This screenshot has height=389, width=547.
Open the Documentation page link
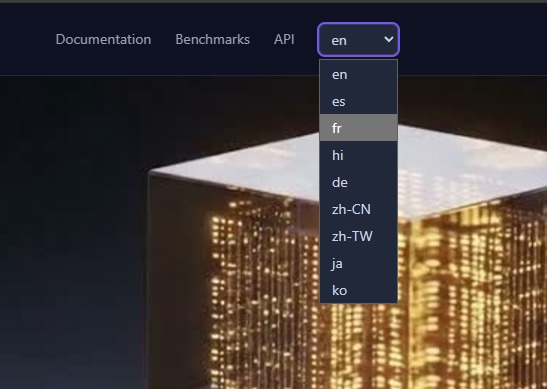point(103,39)
